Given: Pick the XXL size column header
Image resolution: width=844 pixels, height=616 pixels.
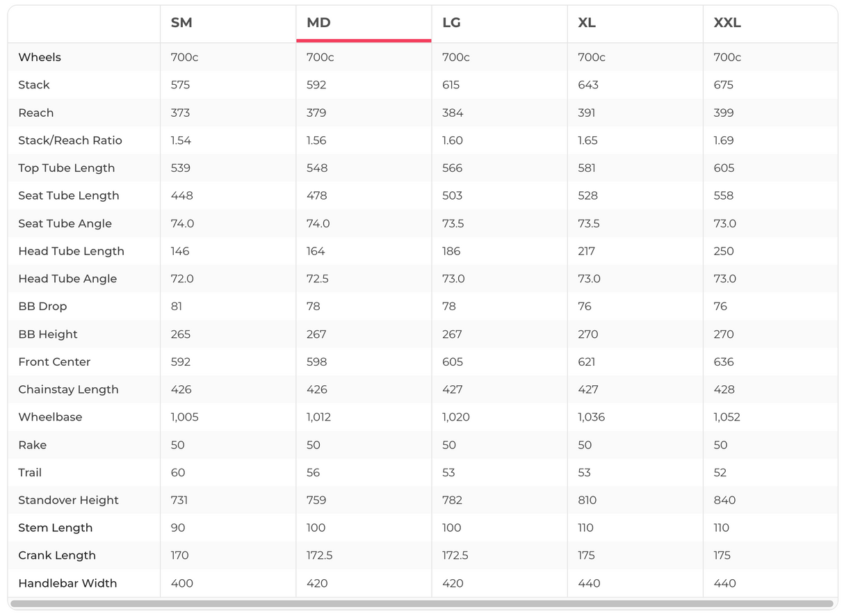Looking at the screenshot, I should tap(727, 23).
